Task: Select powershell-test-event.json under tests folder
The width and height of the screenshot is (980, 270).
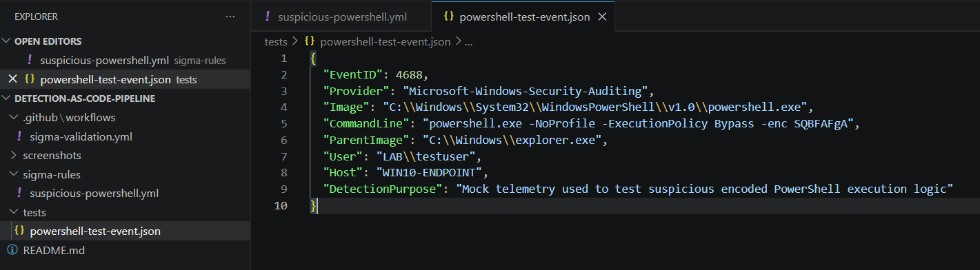Action: tap(95, 231)
